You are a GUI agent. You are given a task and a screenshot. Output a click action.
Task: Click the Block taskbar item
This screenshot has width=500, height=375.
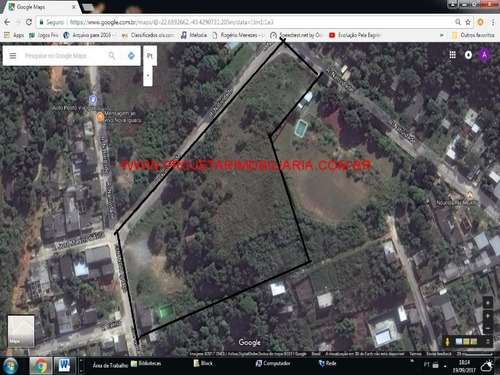pos(203,363)
